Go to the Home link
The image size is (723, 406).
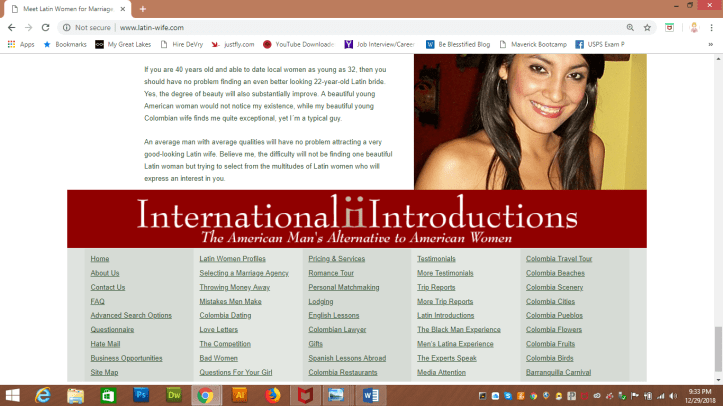100,259
